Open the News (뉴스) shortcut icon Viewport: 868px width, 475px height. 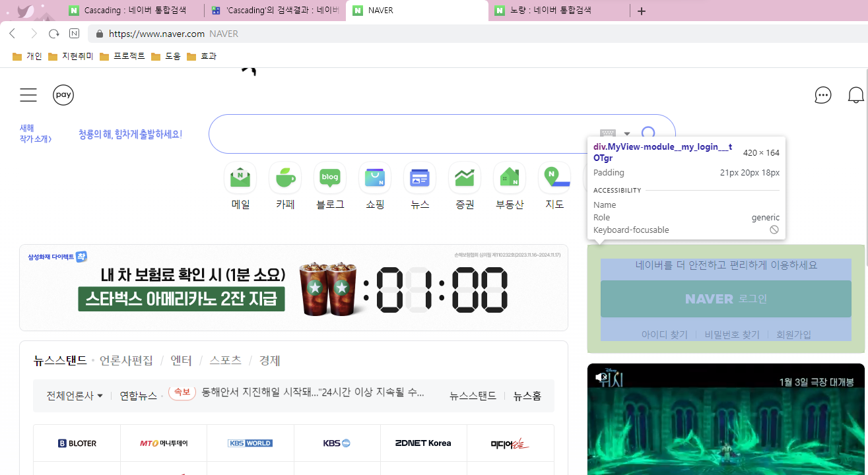pyautogui.click(x=420, y=177)
